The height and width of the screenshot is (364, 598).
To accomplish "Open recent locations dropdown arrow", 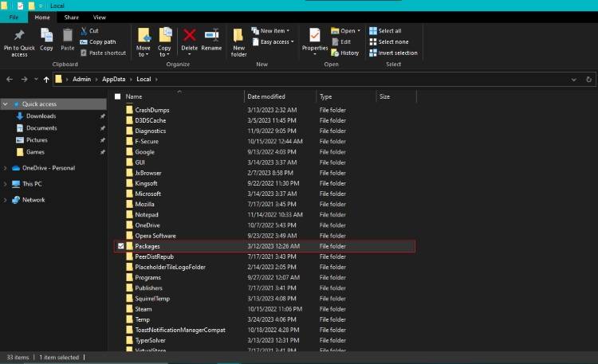I will tap(36, 80).
